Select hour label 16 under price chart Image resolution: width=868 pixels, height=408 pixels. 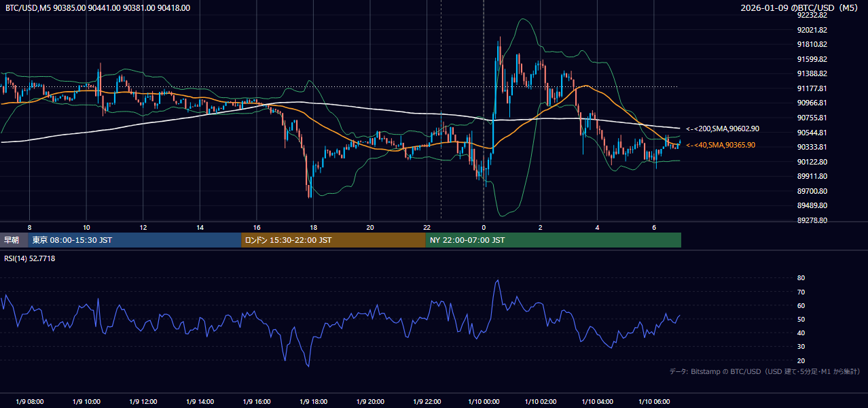(x=257, y=227)
